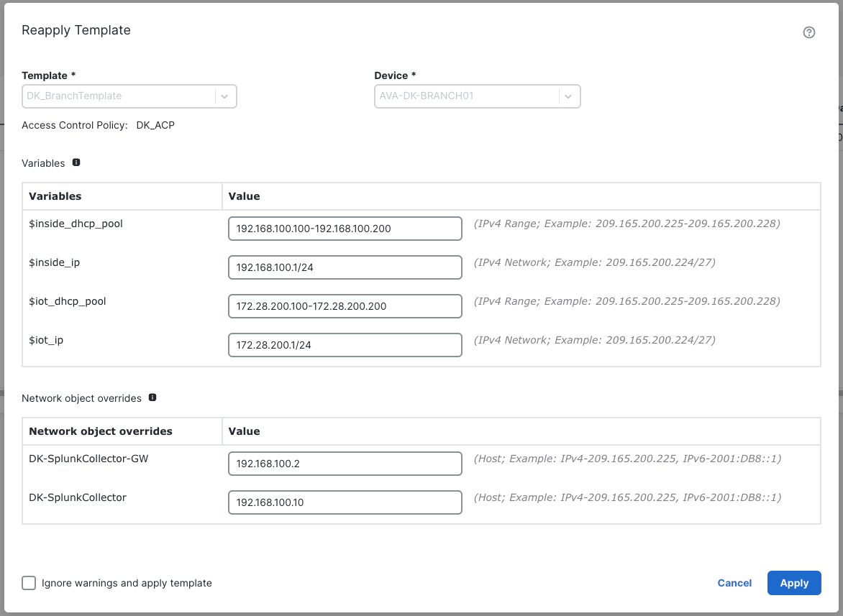
Task: Enable 'Ignore warnings and apply template'
Action: [29, 583]
